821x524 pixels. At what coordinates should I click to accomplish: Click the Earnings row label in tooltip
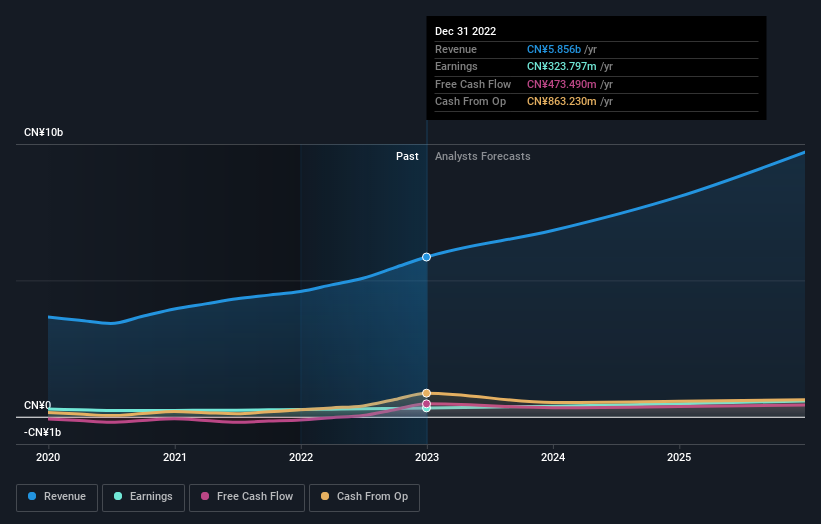click(x=456, y=66)
